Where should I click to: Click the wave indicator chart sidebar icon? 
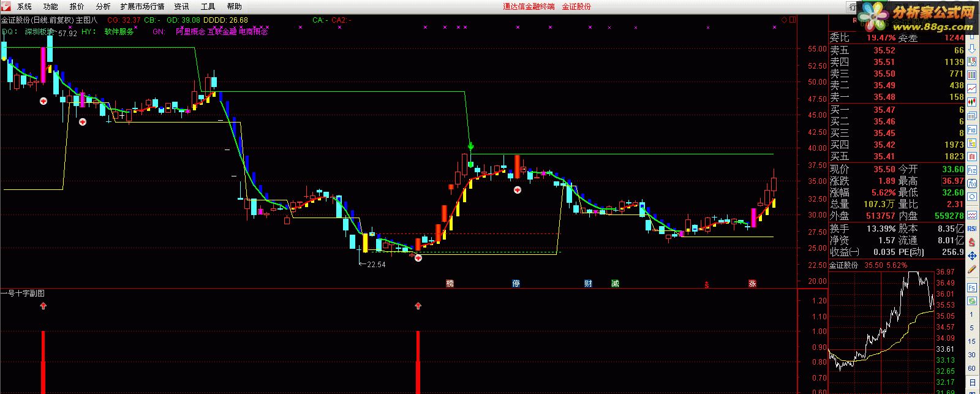tap(971, 214)
